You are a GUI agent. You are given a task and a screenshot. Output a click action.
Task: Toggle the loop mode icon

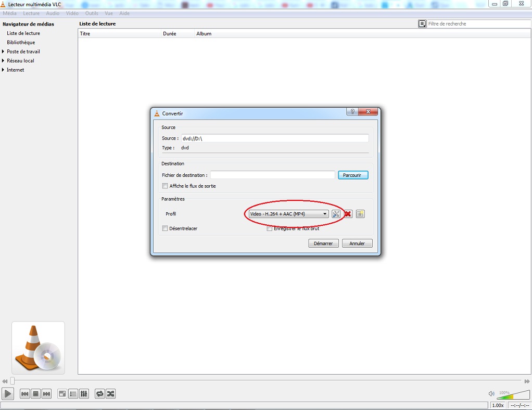[x=100, y=394]
